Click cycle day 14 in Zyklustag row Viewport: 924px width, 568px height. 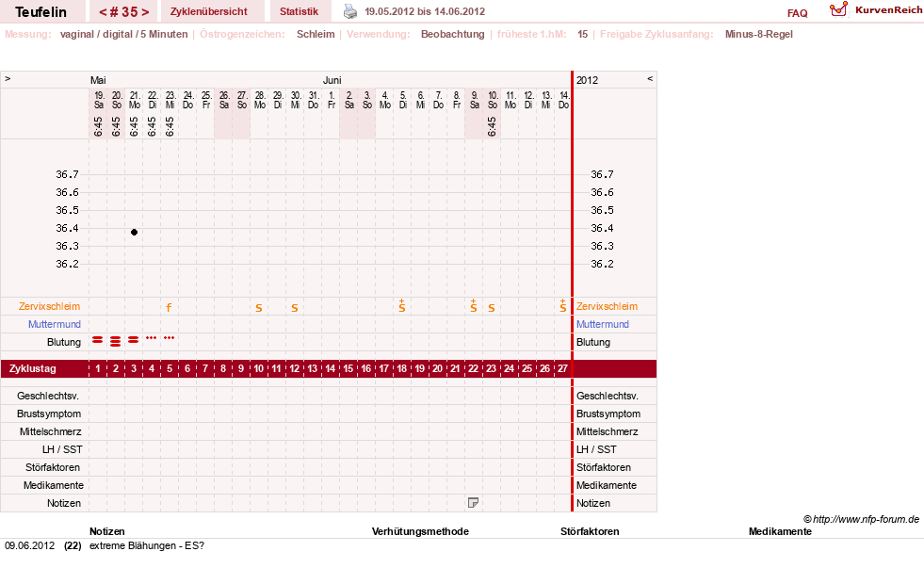click(x=330, y=368)
